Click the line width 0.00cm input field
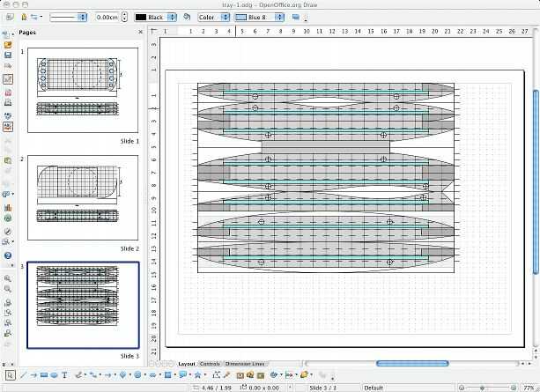Screen dimensions: 540x392 (x=107, y=17)
